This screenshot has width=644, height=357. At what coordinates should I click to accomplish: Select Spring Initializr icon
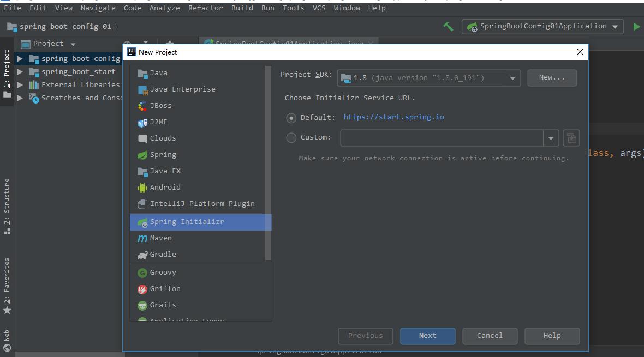click(142, 222)
